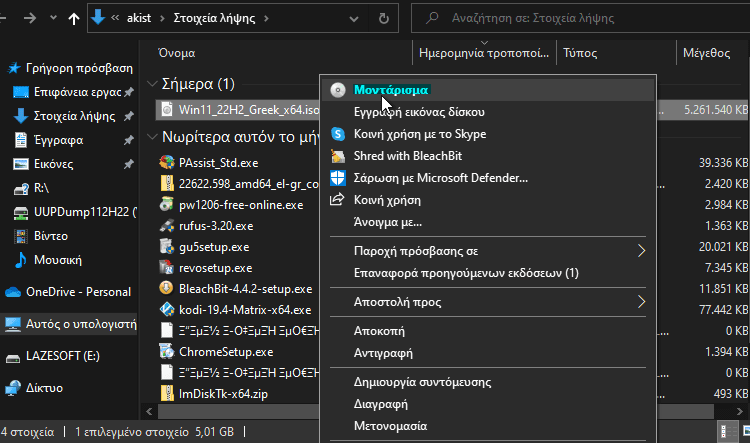The width and height of the screenshot is (750, 443).
Task: Select Δίκτυο in the sidebar
Action: pyautogui.click(x=44, y=388)
